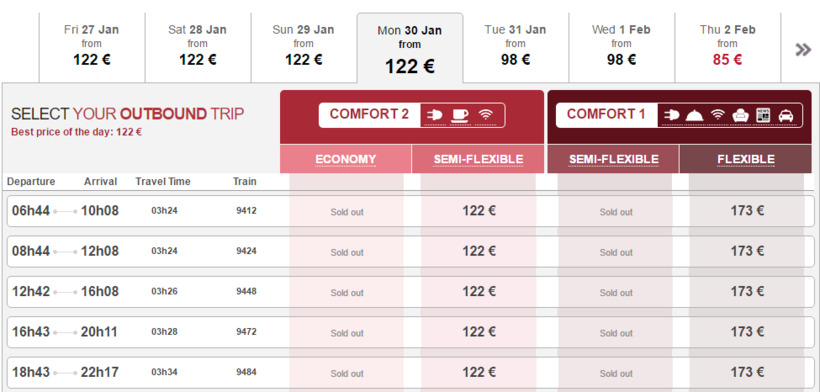
Task: Click the Economy fare column header
Action: coord(346,159)
